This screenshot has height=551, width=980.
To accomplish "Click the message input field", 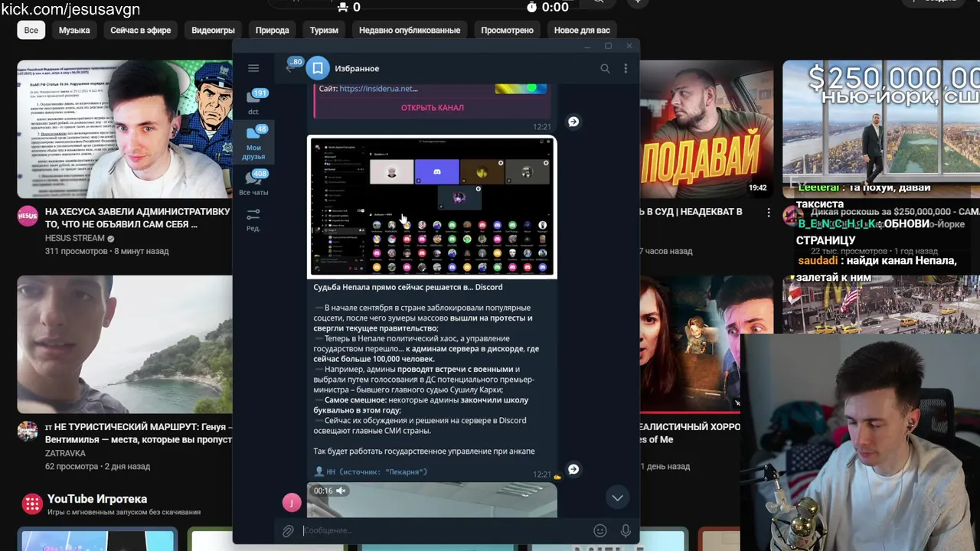I will (444, 530).
